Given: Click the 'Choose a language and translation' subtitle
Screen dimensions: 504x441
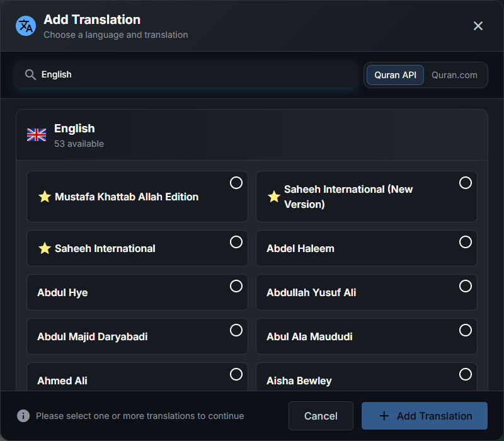Looking at the screenshot, I should click(116, 35).
